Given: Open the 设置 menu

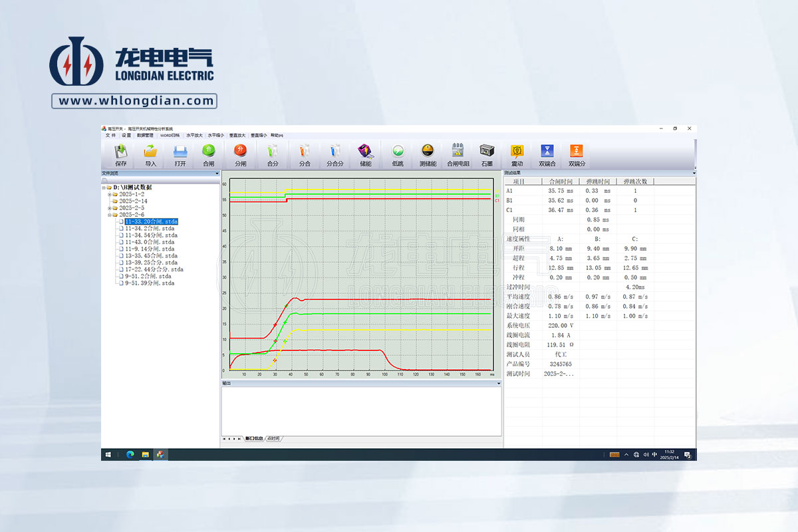Looking at the screenshot, I should coord(126,135).
